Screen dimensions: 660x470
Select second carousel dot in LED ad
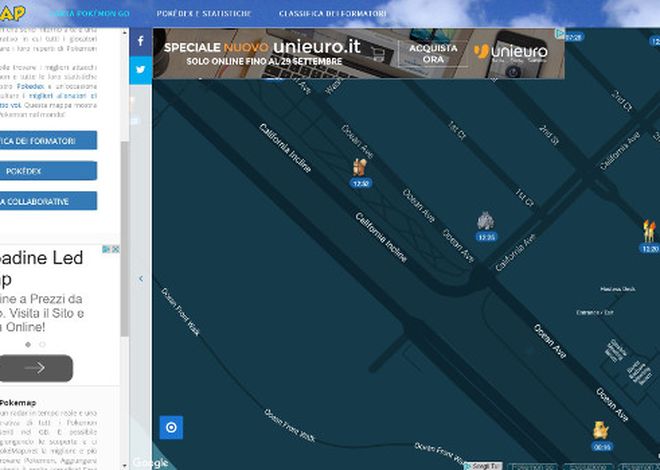[x=43, y=345]
